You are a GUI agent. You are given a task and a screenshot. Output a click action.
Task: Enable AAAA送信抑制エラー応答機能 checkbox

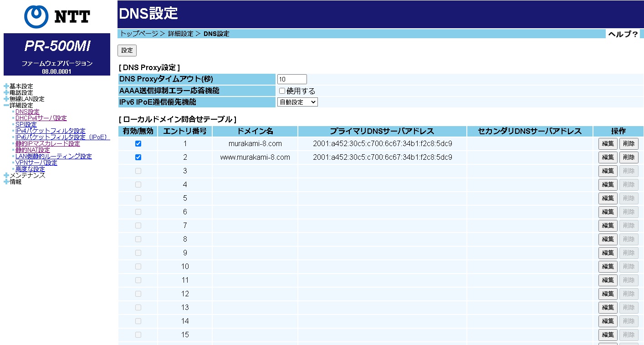coord(282,91)
